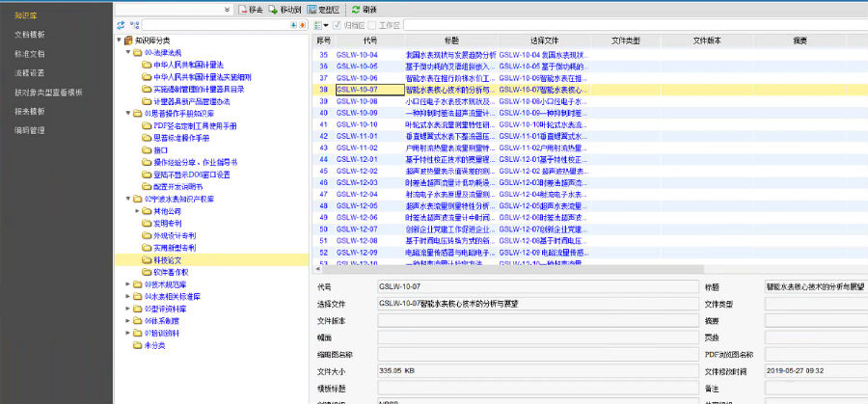Click the 选择文件 field in details panel
This screenshot has width=868, height=404.
[536, 303]
